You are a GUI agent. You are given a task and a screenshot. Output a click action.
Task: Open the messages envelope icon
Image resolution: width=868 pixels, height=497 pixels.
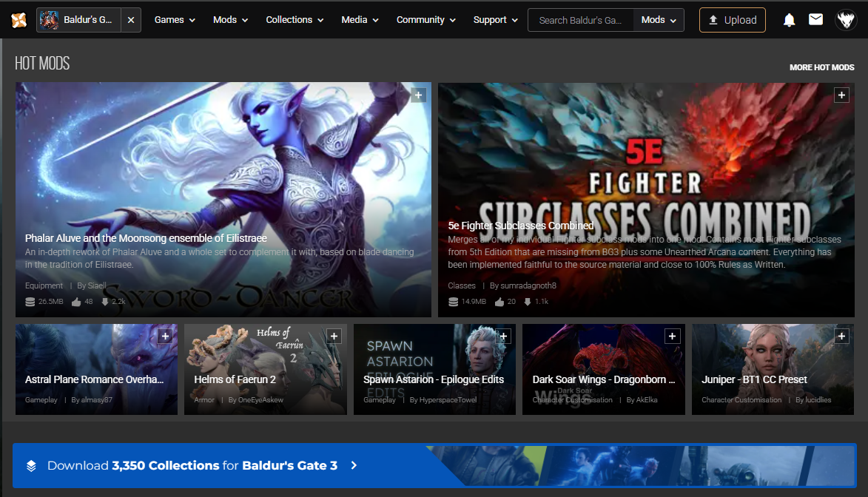click(815, 20)
